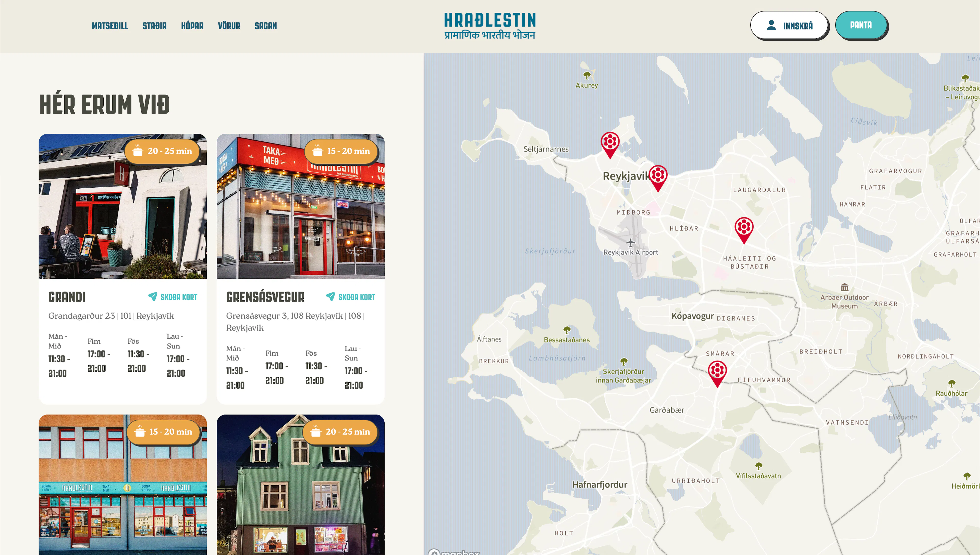
Task: Click the map pin near Seltjarnarnes
Action: (x=610, y=143)
